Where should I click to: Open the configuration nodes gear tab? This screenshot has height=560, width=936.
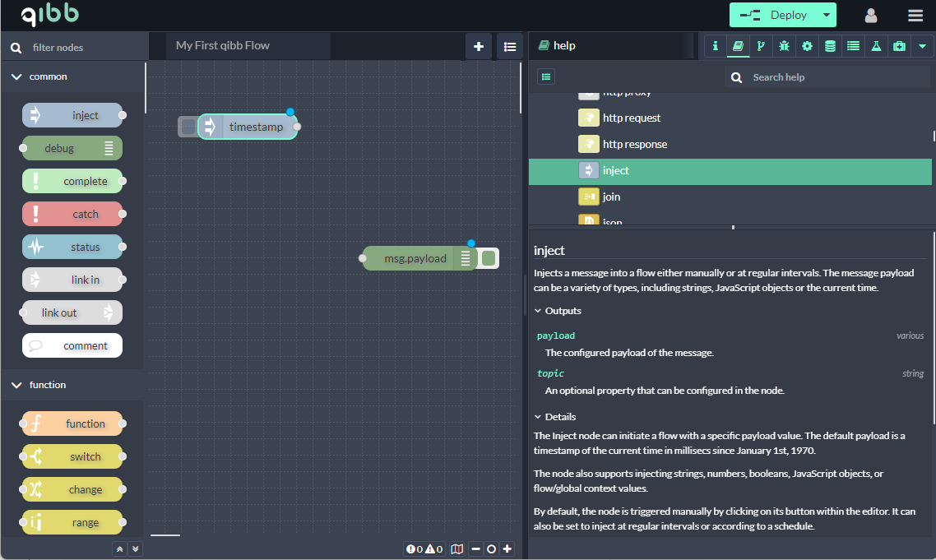[x=807, y=46]
